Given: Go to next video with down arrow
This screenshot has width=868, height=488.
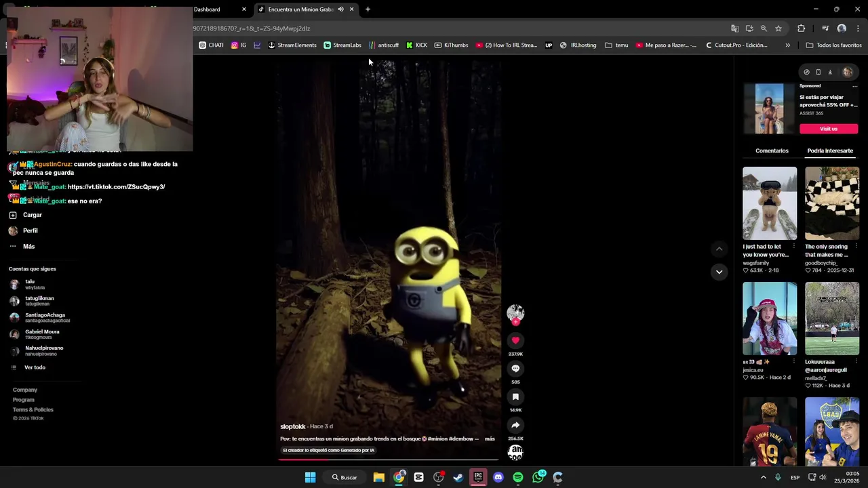Looking at the screenshot, I should (719, 272).
